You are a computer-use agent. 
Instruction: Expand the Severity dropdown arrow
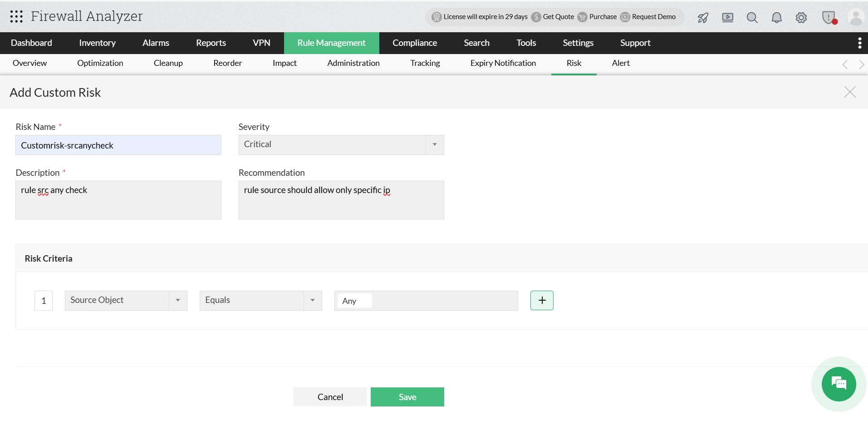pyautogui.click(x=435, y=144)
